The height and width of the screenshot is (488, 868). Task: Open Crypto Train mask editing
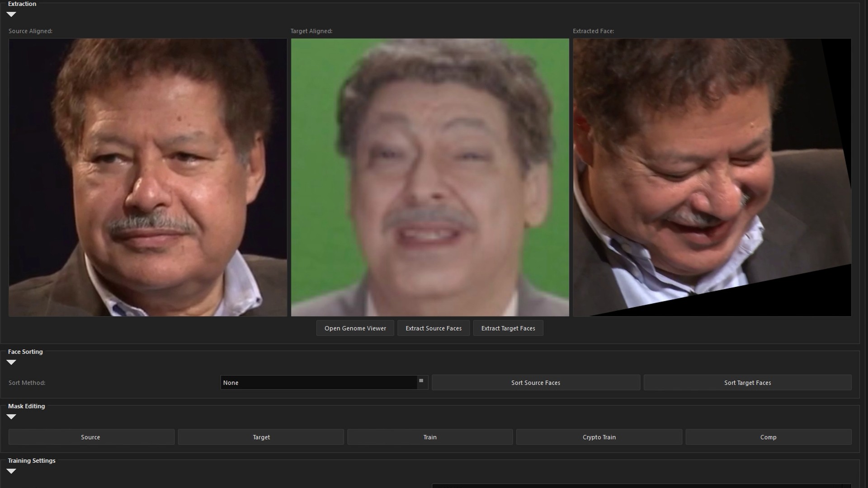[599, 437]
